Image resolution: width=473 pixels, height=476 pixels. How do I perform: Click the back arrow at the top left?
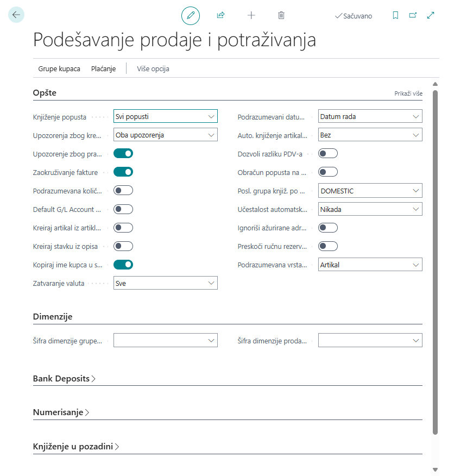click(16, 15)
